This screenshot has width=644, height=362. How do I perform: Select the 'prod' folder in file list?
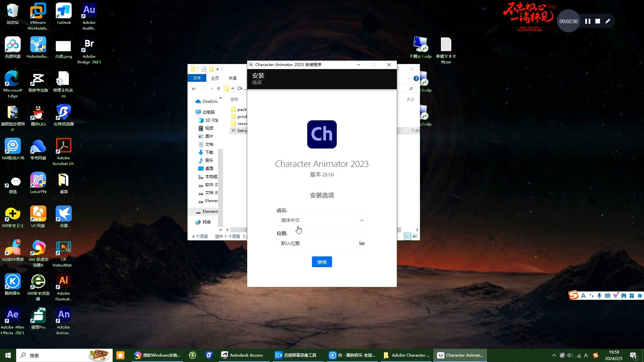pyautogui.click(x=239, y=116)
